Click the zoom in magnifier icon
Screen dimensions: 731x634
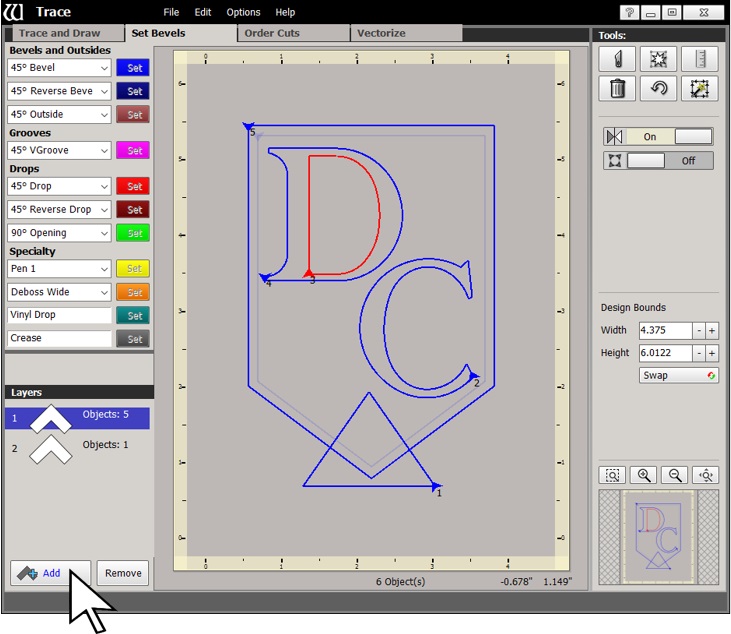[x=643, y=475]
